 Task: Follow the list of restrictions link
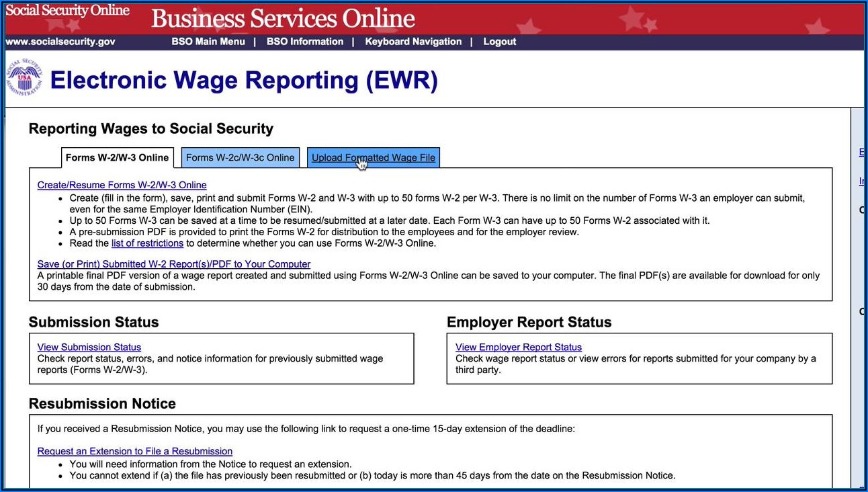(147, 243)
